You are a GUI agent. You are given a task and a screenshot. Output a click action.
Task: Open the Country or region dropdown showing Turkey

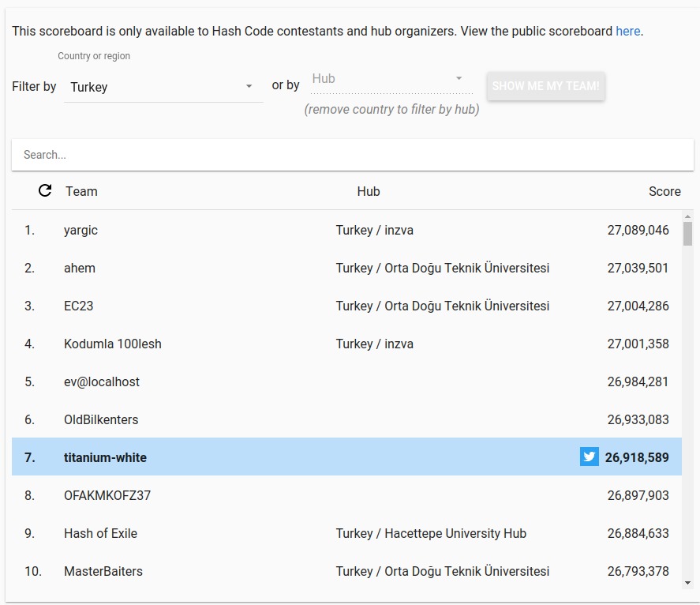[x=163, y=87]
